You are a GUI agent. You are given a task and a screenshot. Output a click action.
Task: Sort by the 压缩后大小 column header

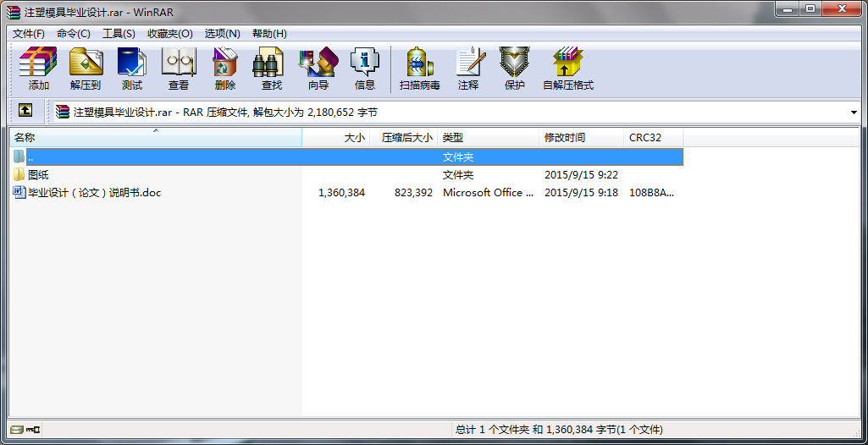(404, 138)
